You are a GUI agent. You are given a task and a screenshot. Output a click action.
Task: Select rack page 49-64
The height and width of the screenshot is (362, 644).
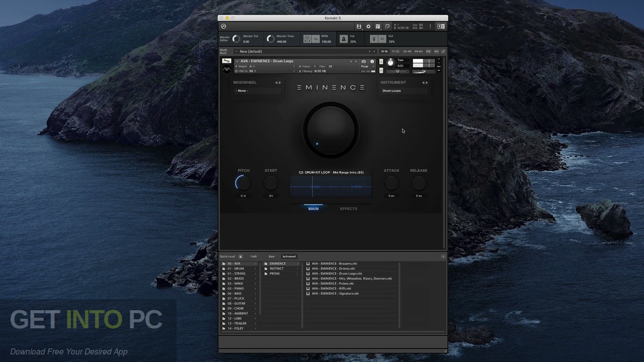(x=419, y=51)
